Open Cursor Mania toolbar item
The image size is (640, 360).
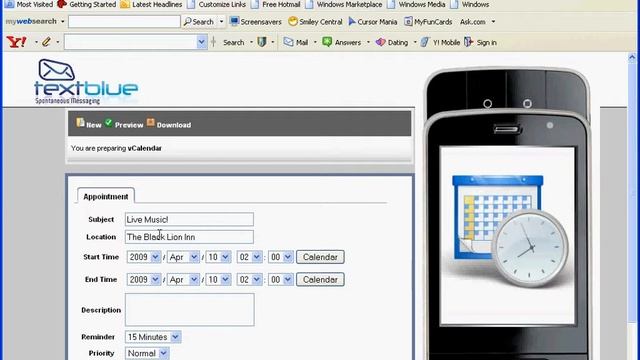tap(373, 22)
